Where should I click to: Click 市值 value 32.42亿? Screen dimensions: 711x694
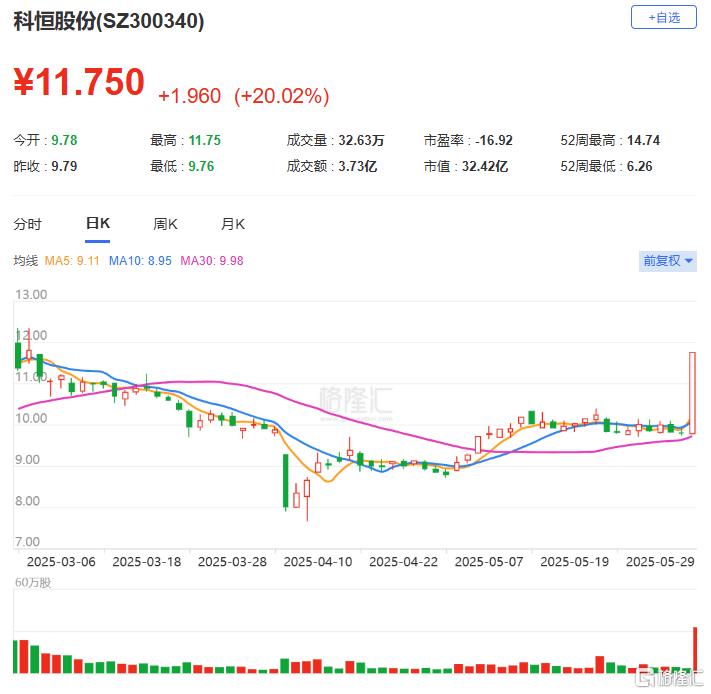click(x=485, y=166)
